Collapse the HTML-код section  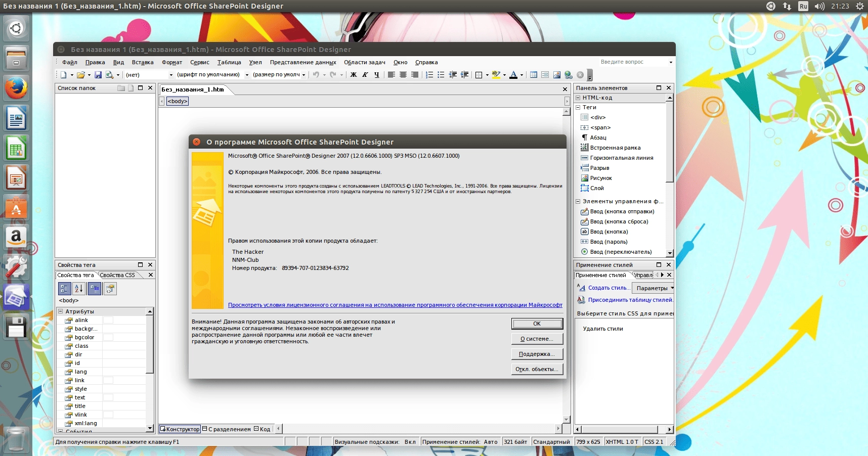(578, 98)
